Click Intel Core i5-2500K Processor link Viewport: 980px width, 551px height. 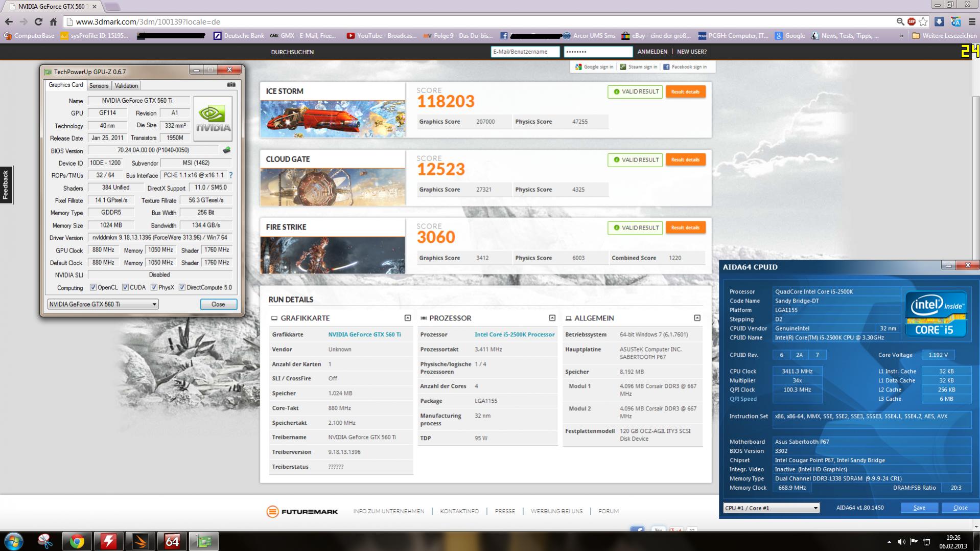[x=515, y=334]
